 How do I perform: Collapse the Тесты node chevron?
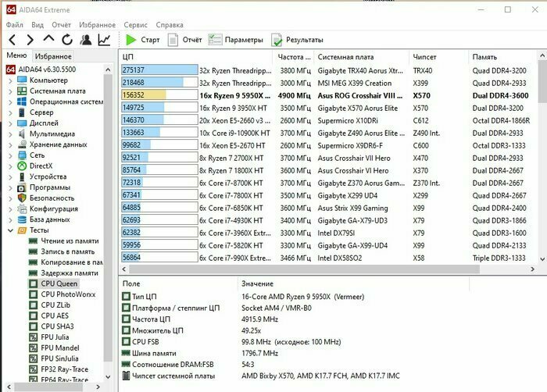[x=10, y=230]
